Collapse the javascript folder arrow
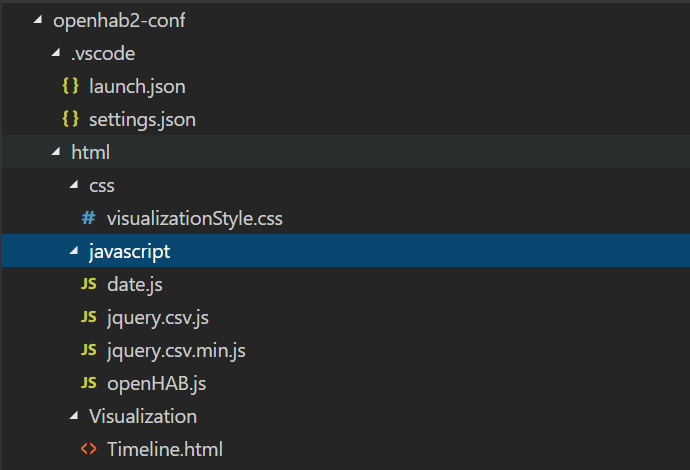Viewport: 690px width, 470px height. click(x=74, y=252)
